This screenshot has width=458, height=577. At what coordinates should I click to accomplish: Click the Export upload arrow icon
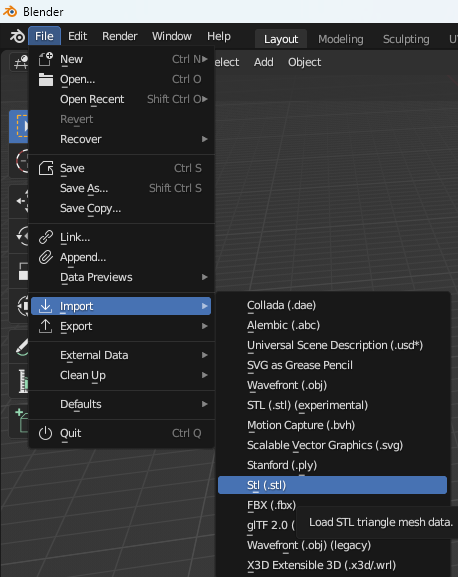click(46, 326)
